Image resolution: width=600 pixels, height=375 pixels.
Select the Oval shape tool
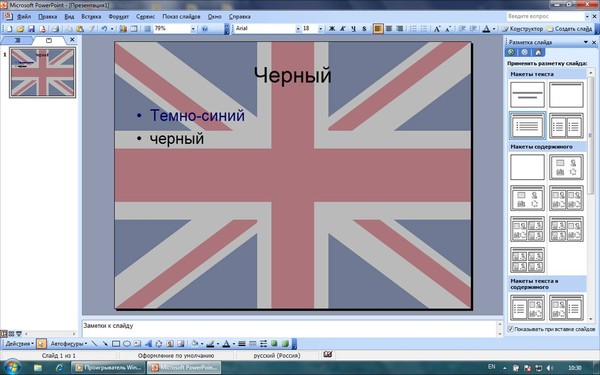[127, 344]
